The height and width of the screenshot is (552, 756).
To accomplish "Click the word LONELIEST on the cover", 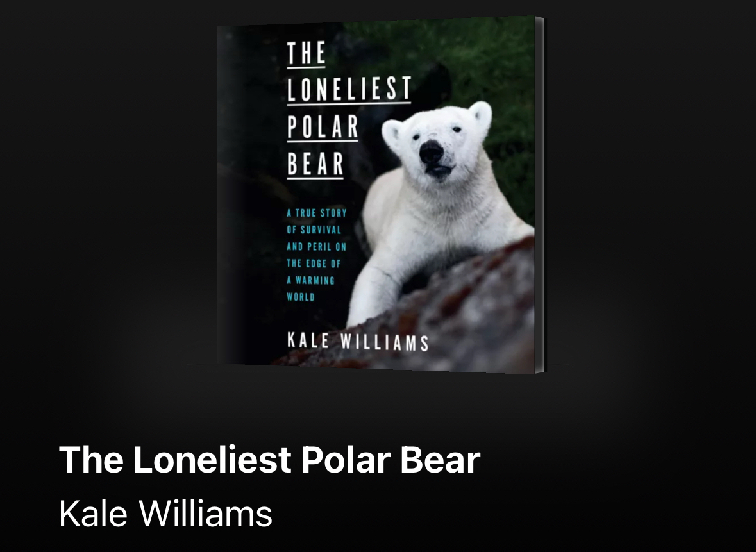I will (x=349, y=88).
